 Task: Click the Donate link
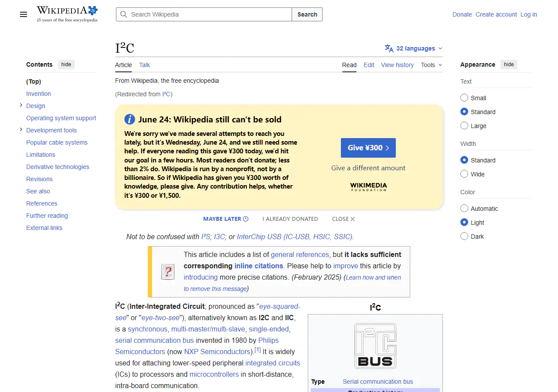click(462, 14)
